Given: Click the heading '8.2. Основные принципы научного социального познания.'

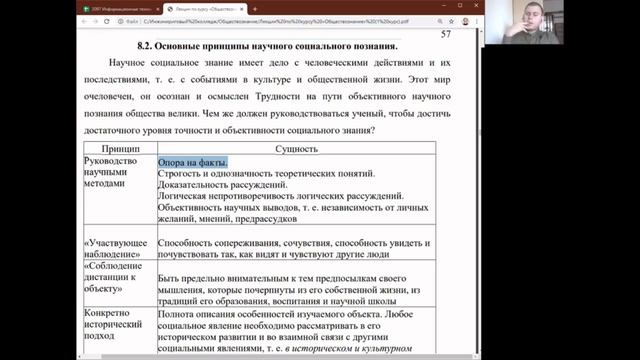Looking at the screenshot, I should click(267, 46).
